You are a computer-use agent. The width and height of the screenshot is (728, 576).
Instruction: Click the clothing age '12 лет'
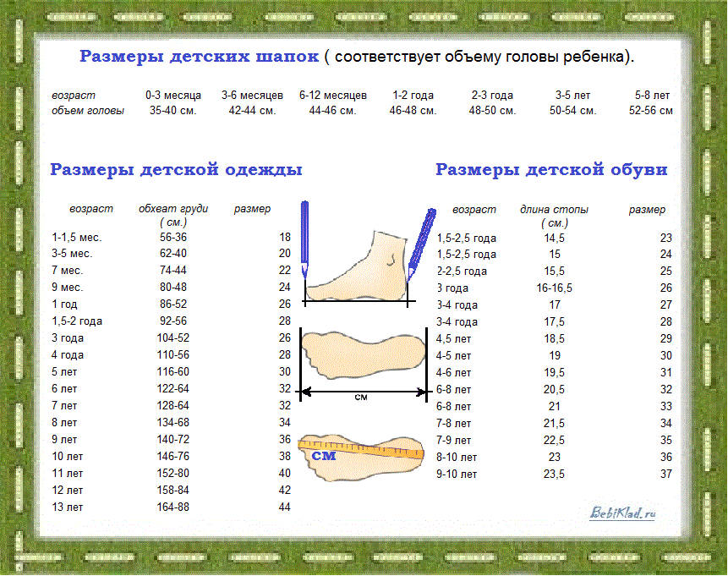(68, 490)
